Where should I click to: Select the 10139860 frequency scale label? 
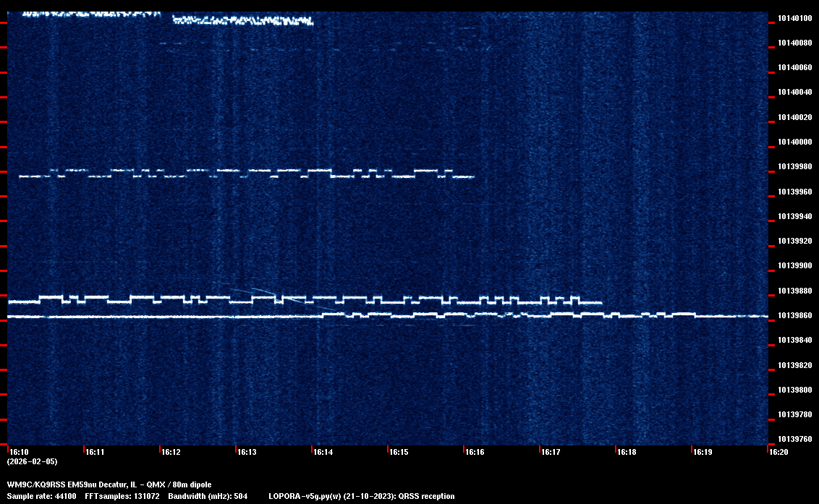point(794,315)
